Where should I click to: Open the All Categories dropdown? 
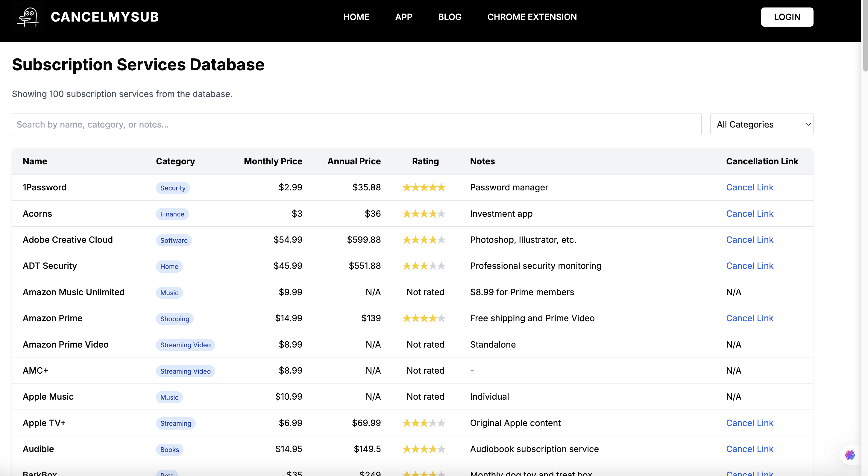(x=761, y=125)
